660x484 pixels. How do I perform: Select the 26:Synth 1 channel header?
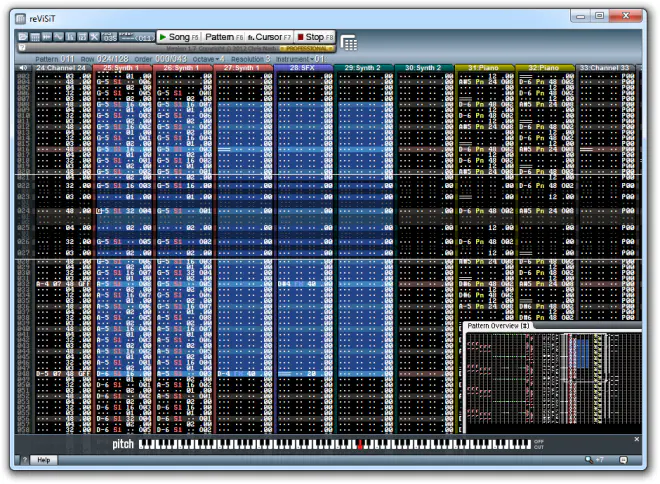coord(182,68)
